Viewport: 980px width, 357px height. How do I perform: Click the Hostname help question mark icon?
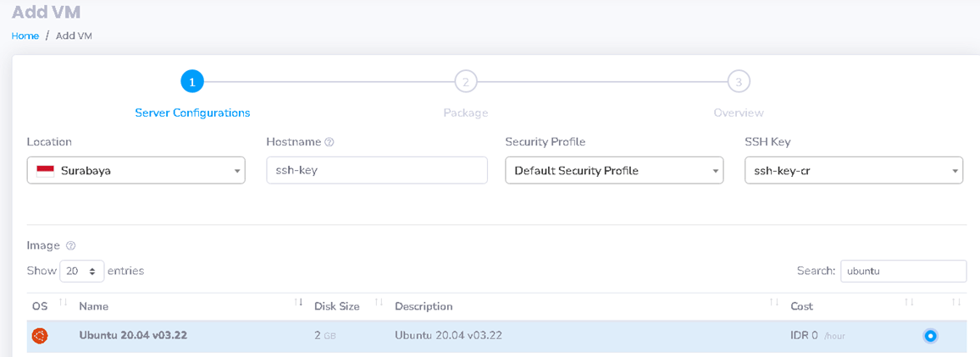pyautogui.click(x=329, y=142)
